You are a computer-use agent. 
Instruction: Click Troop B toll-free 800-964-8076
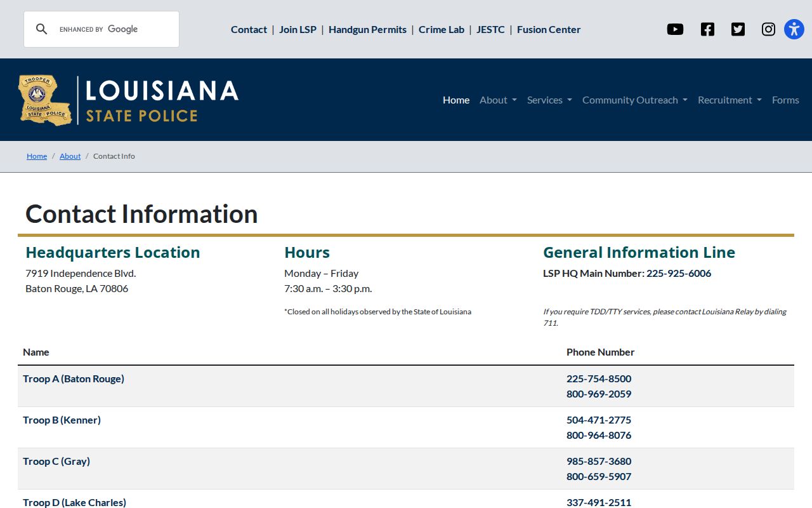pos(599,436)
